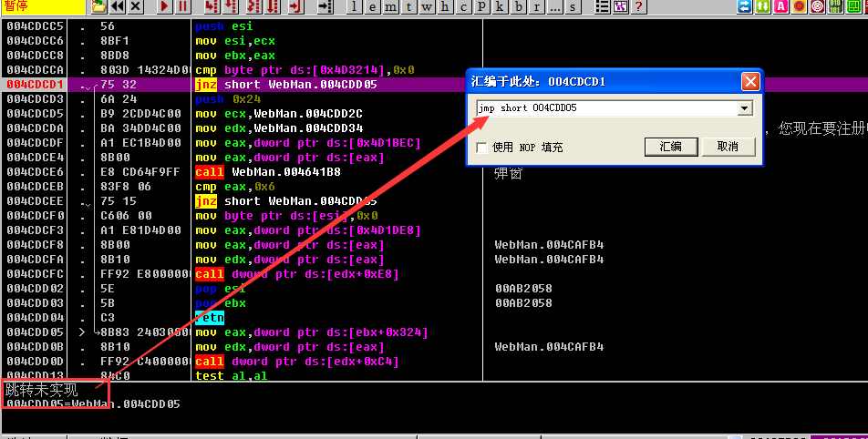Run the program with the red play icon
Image resolution: width=868 pixels, height=439 pixels.
click(164, 6)
